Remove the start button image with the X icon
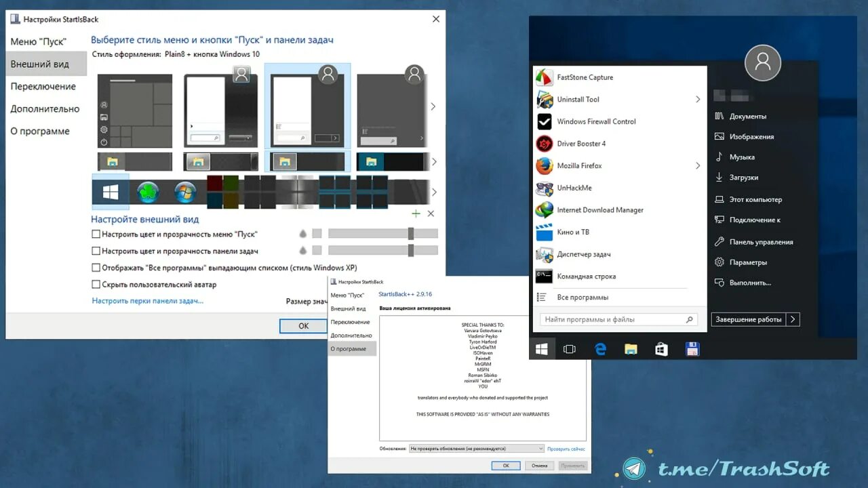 pos(431,213)
